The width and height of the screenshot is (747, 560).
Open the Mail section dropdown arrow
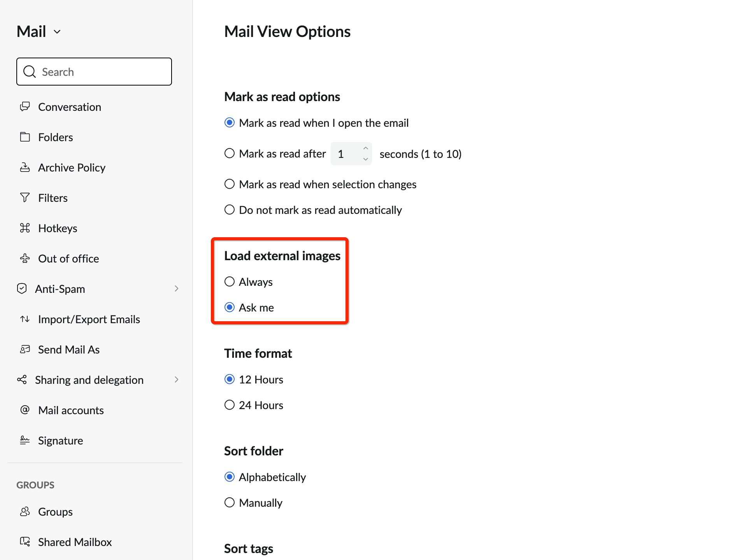point(57,32)
